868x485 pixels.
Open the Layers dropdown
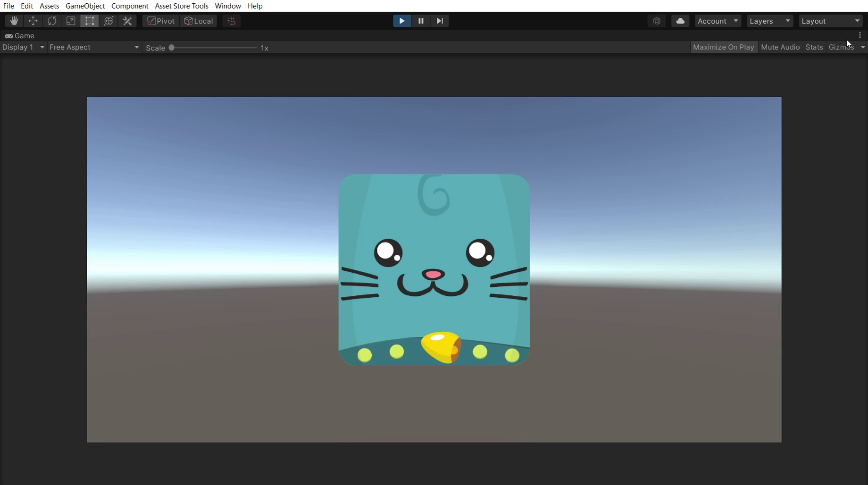click(770, 21)
